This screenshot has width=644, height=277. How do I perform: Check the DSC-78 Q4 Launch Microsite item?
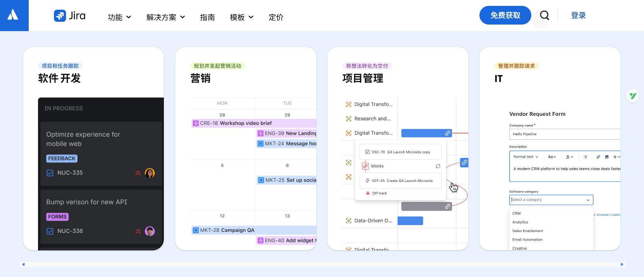click(x=367, y=152)
